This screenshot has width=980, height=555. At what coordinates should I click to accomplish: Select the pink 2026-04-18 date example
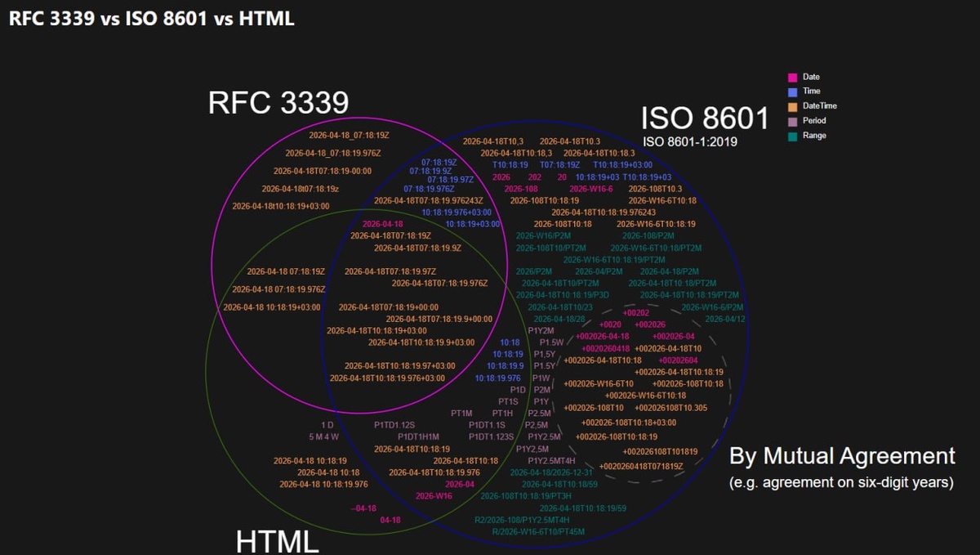[382, 224]
